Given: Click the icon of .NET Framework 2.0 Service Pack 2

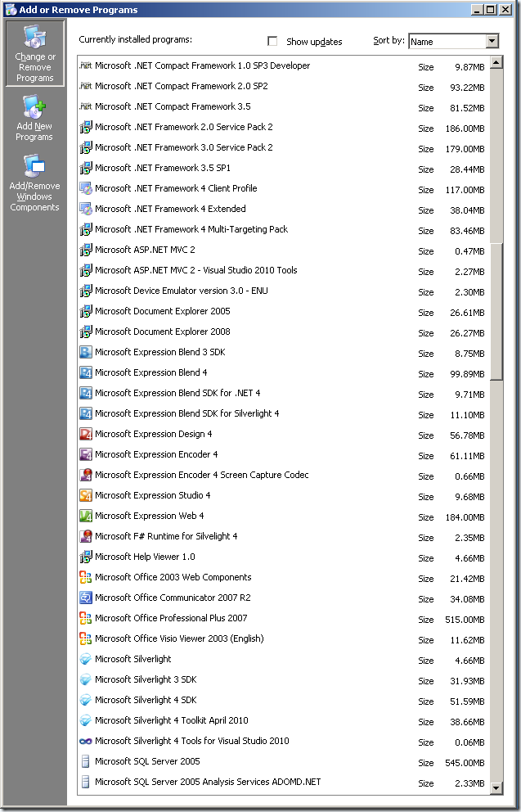Looking at the screenshot, I should tap(85, 127).
